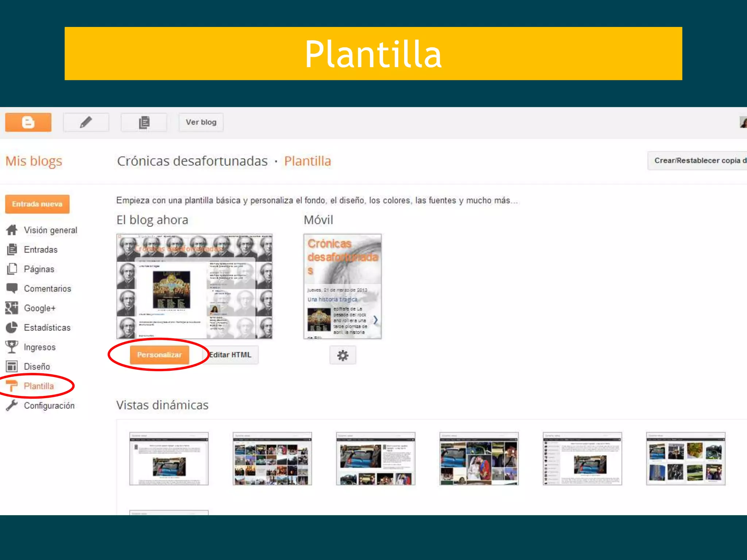The height and width of the screenshot is (560, 747).
Task: Click the arrow chevron in mobile preview
Action: [x=375, y=320]
